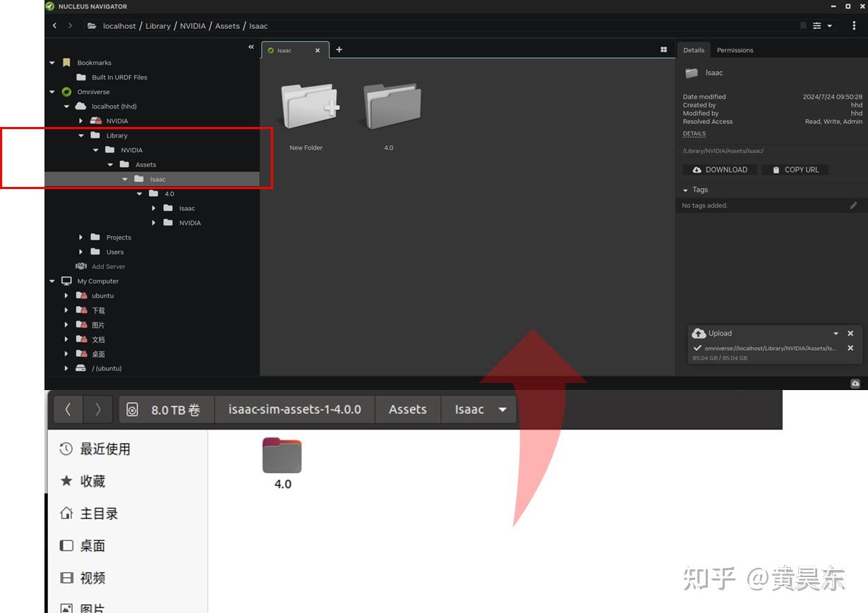Select the 4.0 folder thumbnail in file manager

(282, 455)
